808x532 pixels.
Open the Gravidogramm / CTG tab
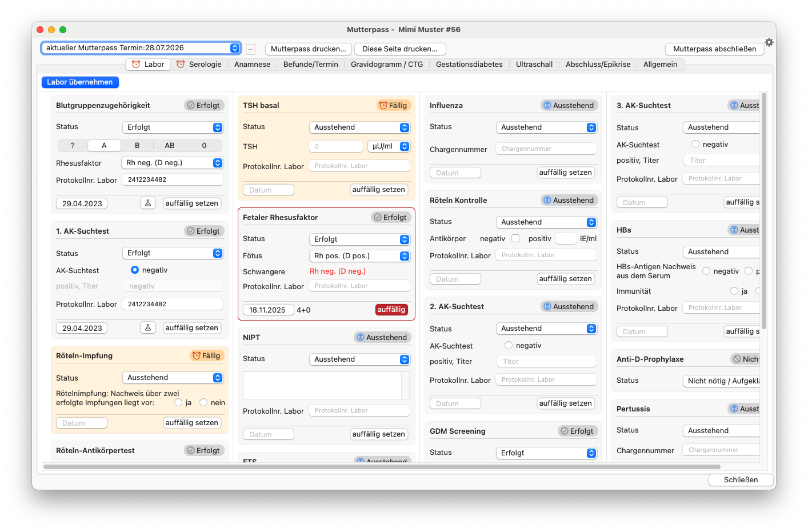coord(387,65)
